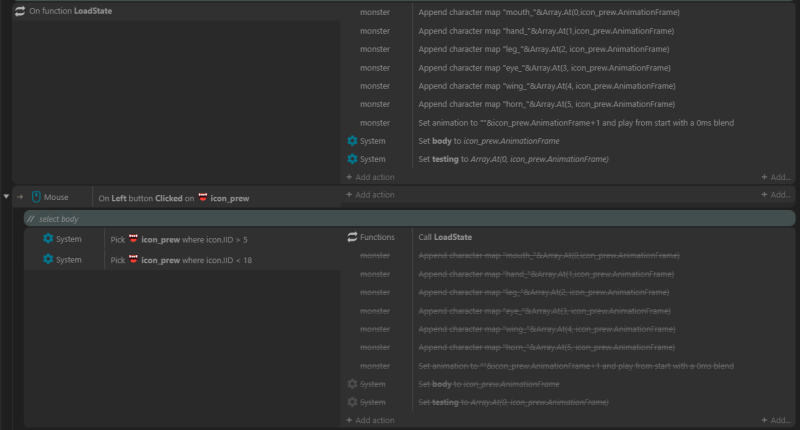Select Append character map mouth_ action
The image size is (800, 430).
tap(549, 12)
